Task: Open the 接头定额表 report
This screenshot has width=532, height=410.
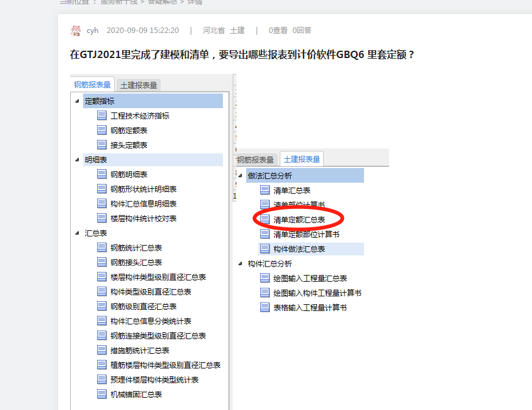Action: click(x=129, y=145)
